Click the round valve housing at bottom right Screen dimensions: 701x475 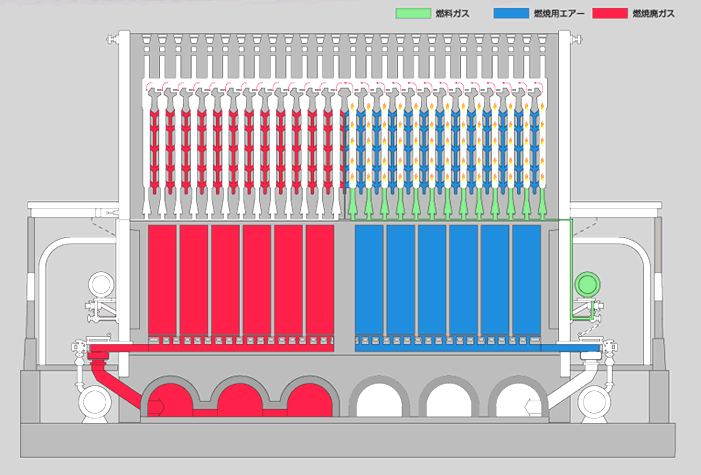pos(594,402)
